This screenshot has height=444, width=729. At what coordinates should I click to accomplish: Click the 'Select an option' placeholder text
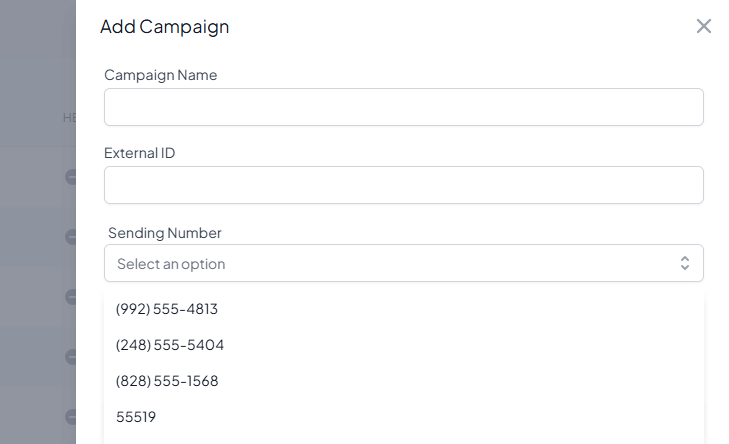[171, 264]
